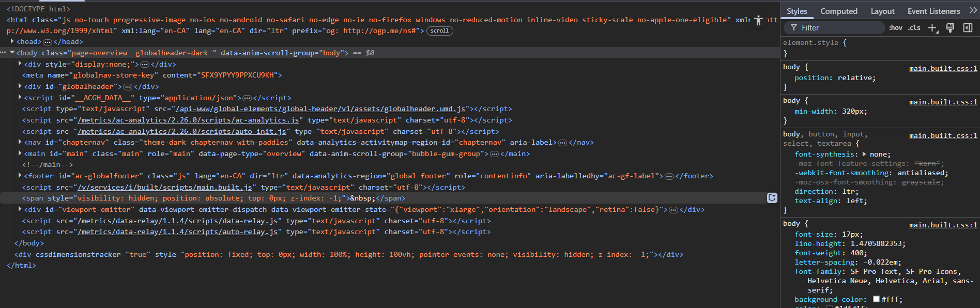The image size is (980, 308).
Task: Open main.built.css:1 link for min-width rule
Action: pyautogui.click(x=943, y=102)
